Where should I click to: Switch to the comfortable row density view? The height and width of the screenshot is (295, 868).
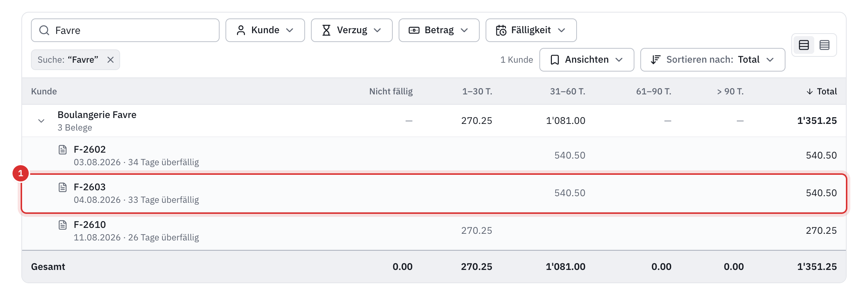tap(804, 45)
